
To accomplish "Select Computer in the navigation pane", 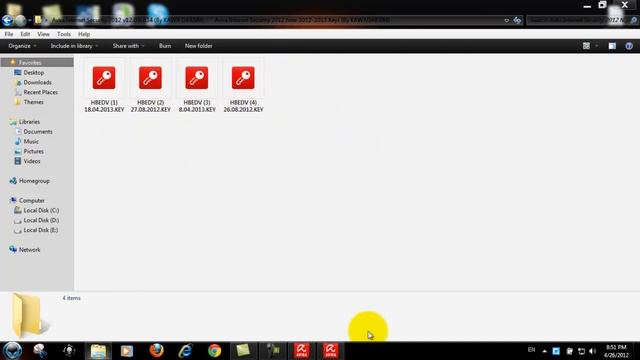I will point(31,201).
